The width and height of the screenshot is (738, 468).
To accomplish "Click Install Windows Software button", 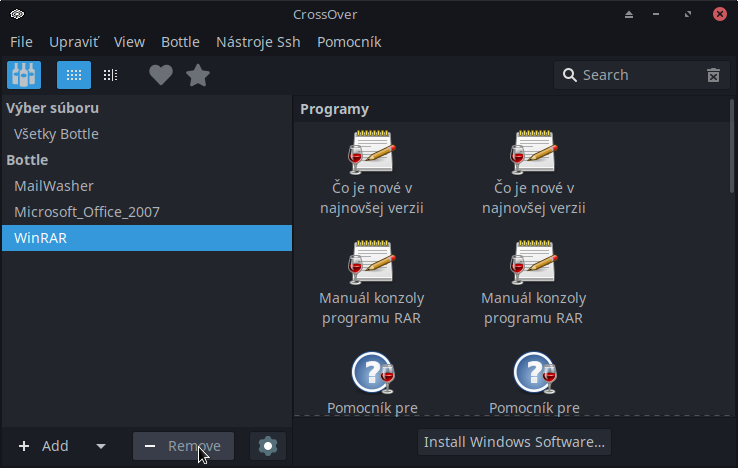I will [x=514, y=442].
